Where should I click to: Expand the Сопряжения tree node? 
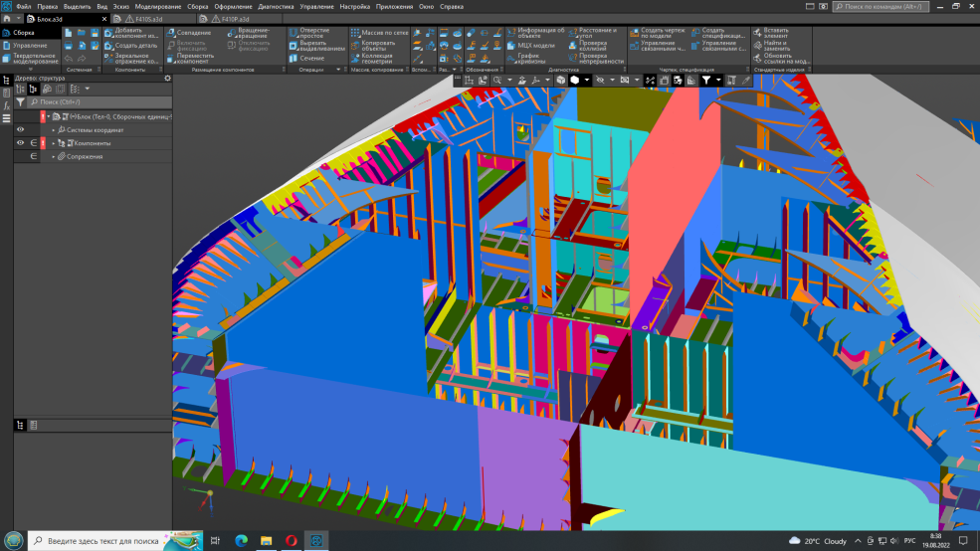click(x=53, y=156)
